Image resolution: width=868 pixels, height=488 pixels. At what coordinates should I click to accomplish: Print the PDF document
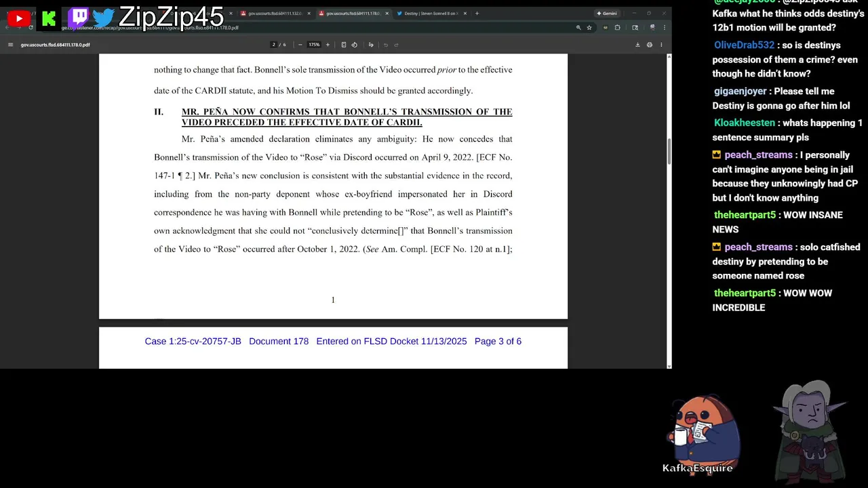tap(649, 45)
